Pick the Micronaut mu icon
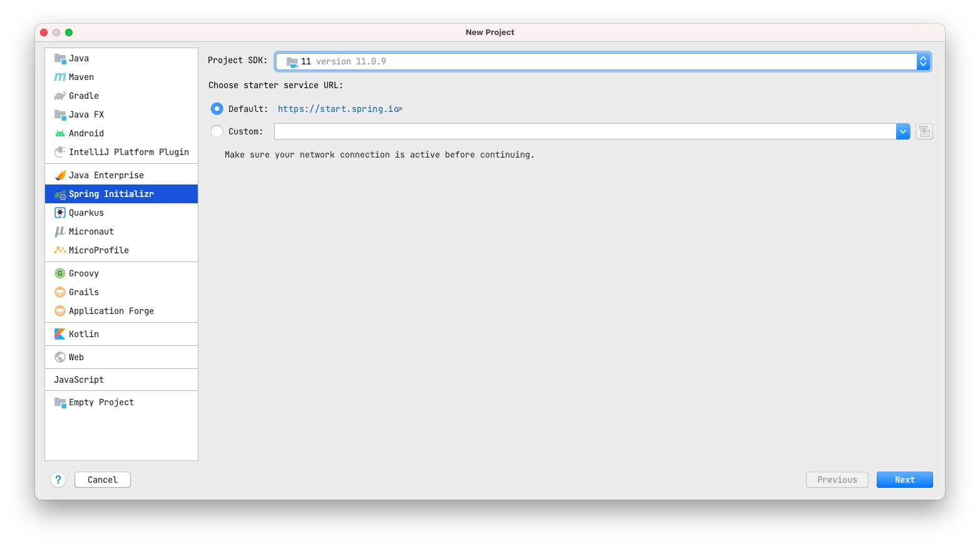The width and height of the screenshot is (980, 546). (x=60, y=231)
